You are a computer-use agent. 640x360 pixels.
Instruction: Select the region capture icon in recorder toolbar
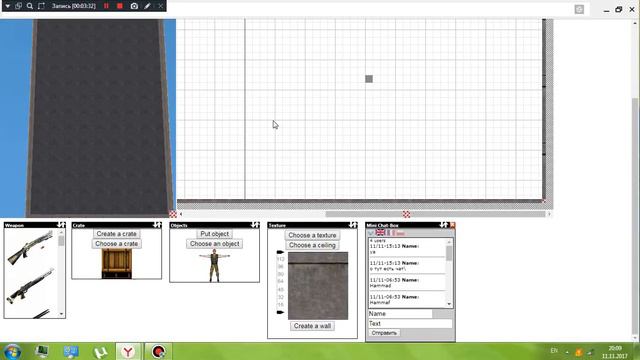(41, 6)
